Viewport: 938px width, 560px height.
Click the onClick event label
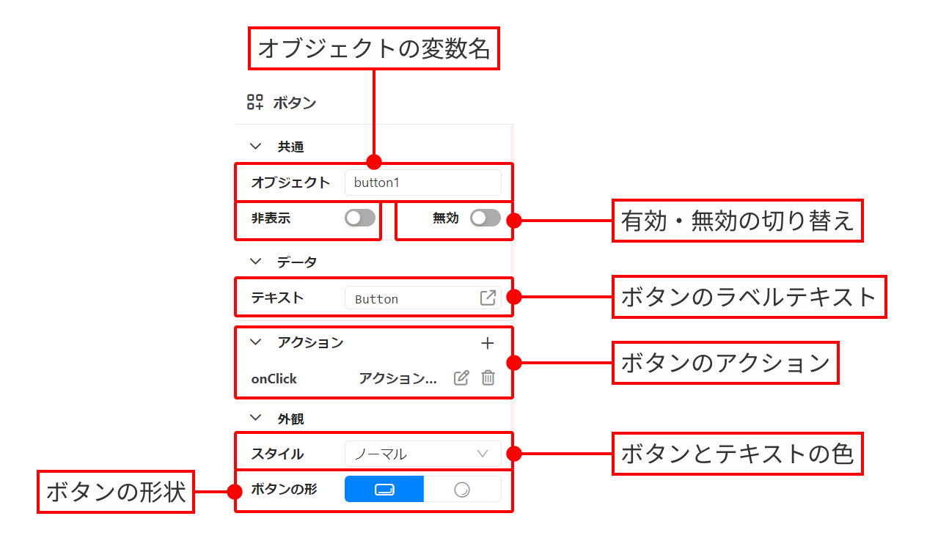[x=274, y=379]
